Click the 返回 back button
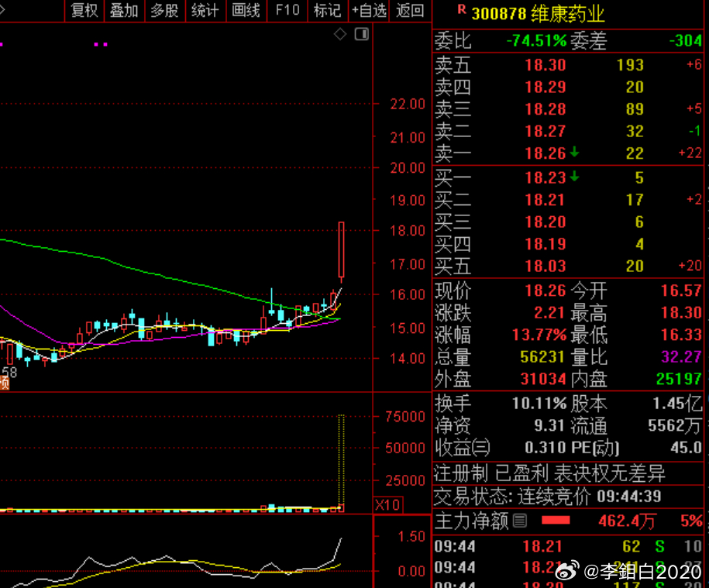Screen dimensions: 709x588 (x=410, y=10)
